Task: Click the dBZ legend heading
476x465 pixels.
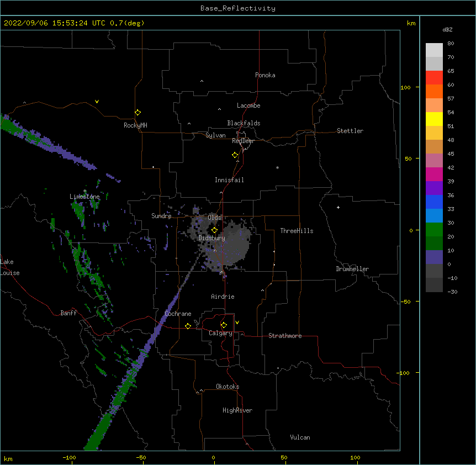Action: [x=447, y=29]
